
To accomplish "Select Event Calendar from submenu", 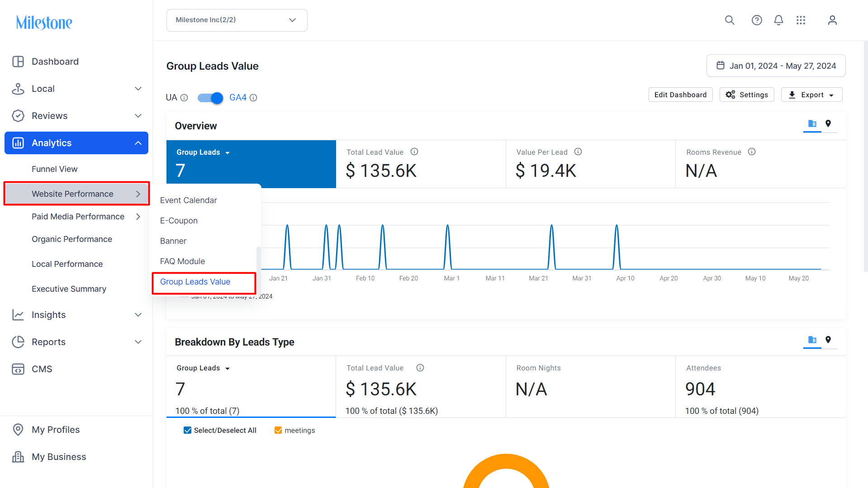I will tap(189, 200).
